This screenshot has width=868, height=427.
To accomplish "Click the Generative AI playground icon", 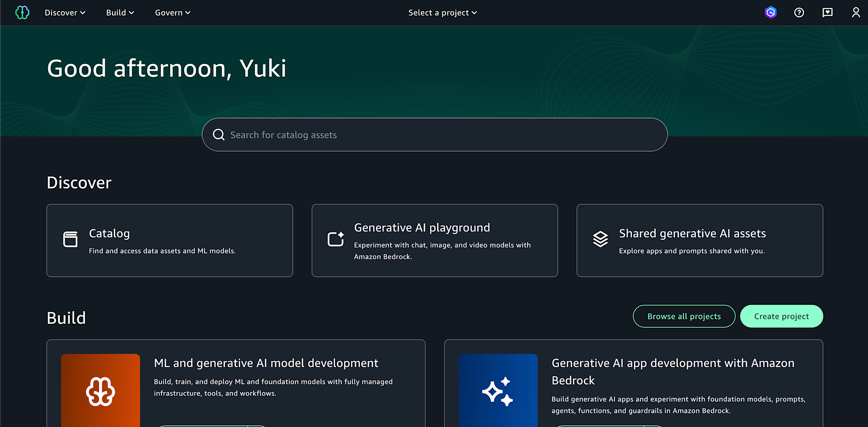I will (335, 239).
